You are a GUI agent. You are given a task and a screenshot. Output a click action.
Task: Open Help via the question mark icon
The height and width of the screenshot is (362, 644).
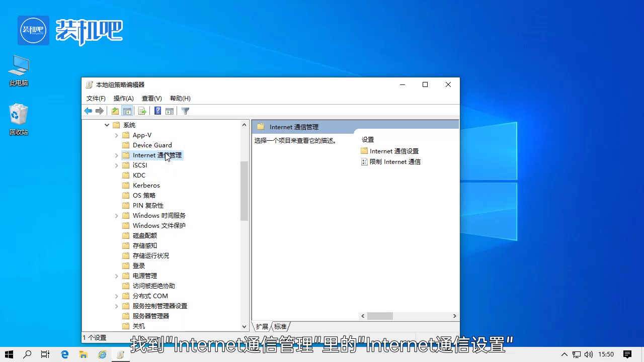click(157, 111)
